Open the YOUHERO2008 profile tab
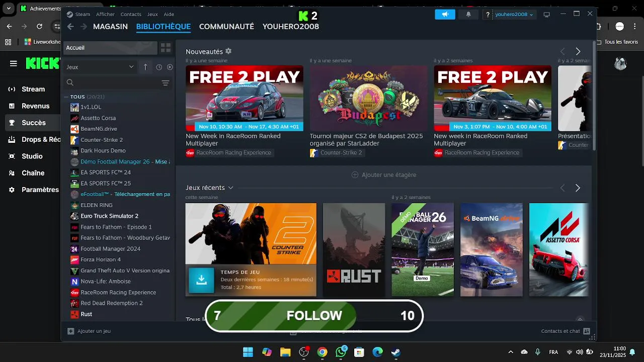Viewport: 644px width, 362px height. [291, 27]
